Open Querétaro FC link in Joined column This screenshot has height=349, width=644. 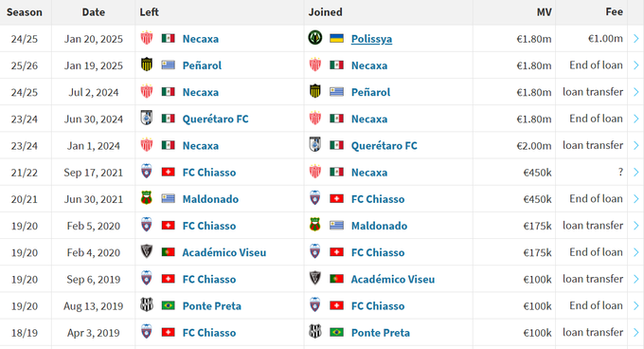[384, 145]
